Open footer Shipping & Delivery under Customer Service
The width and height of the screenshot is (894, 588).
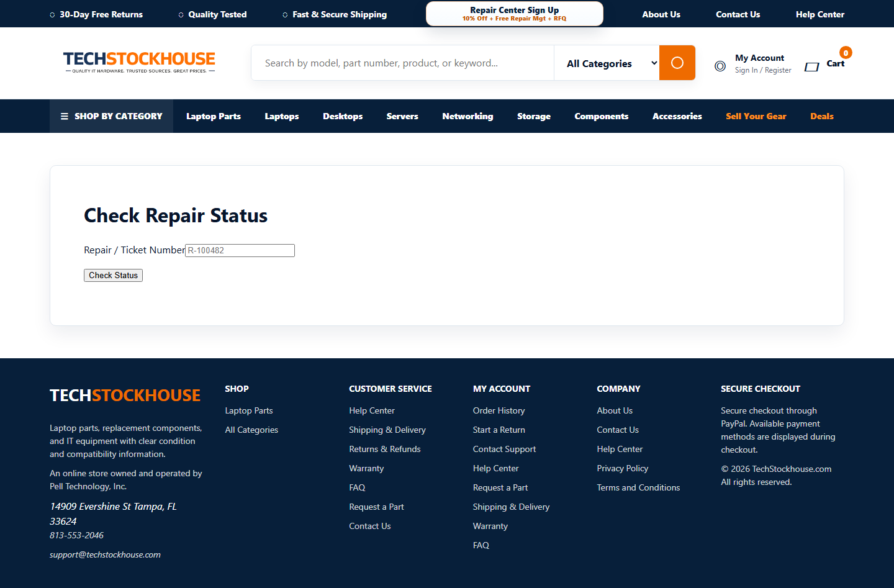coord(387,430)
